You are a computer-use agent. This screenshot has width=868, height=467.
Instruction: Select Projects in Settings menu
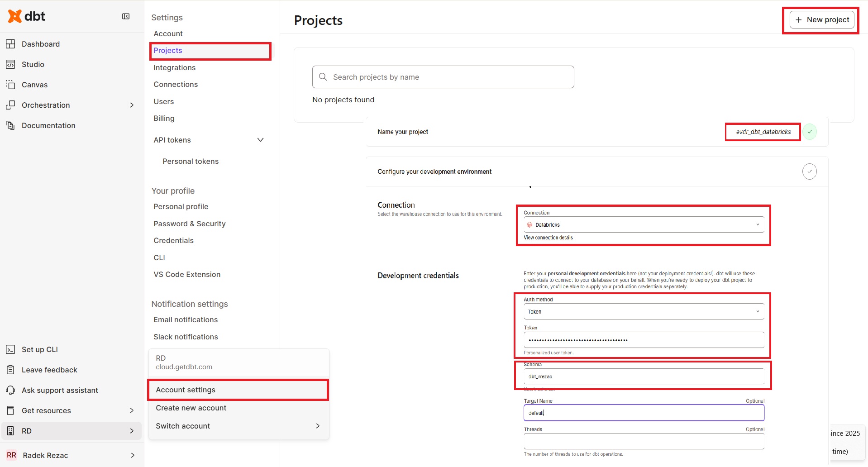(x=168, y=51)
